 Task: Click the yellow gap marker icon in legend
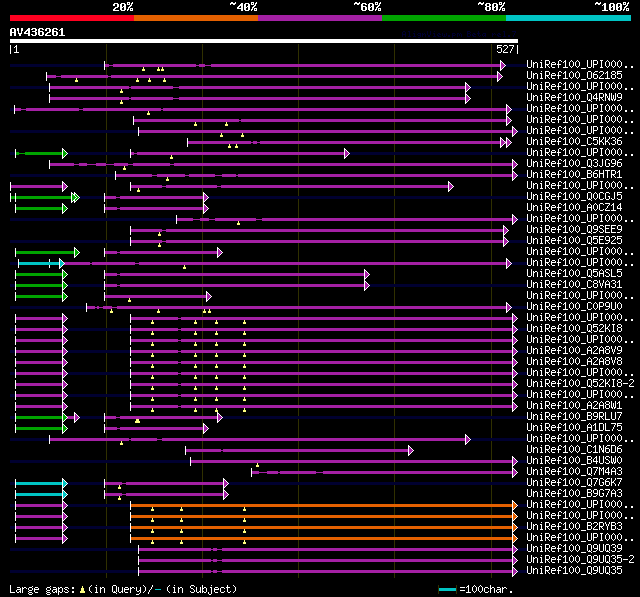coord(82,590)
